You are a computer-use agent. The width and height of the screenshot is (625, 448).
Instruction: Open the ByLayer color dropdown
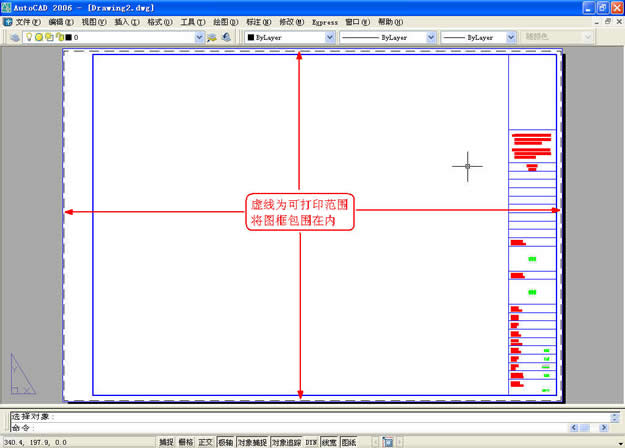[330, 37]
